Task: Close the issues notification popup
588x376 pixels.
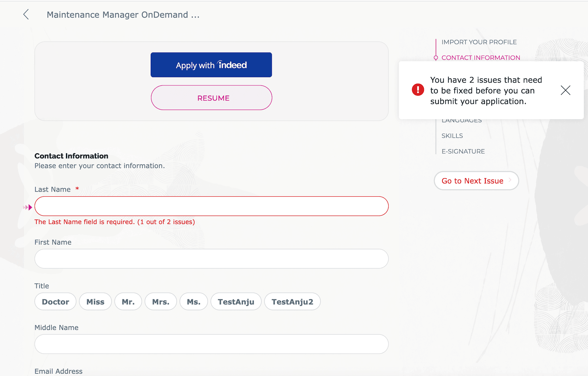Action: click(565, 90)
